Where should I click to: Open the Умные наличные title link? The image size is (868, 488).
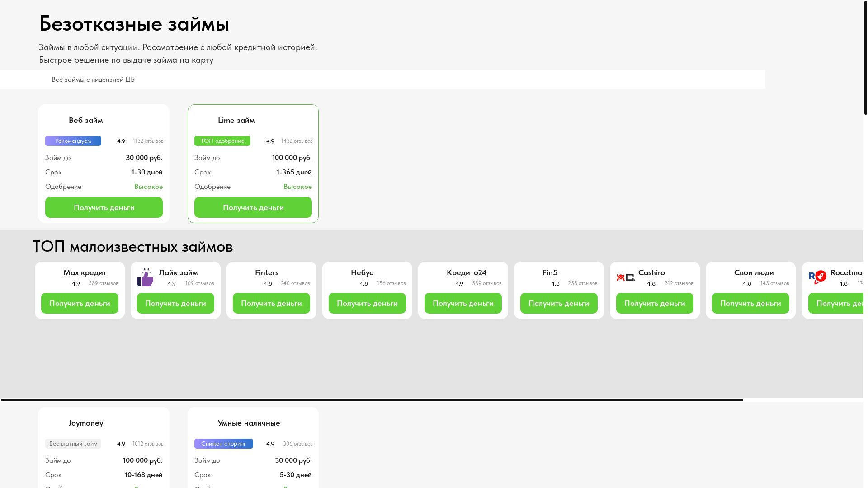(249, 423)
